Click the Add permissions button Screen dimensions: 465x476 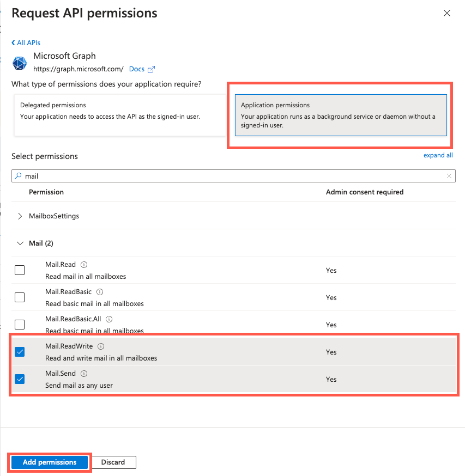coord(50,462)
